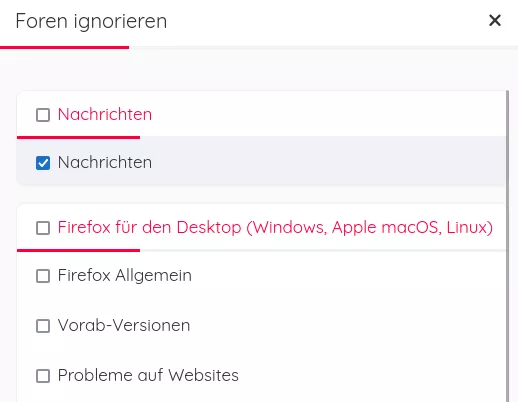
Task: Click blank space in Probleme auf Websites row
Action: (x=372, y=376)
